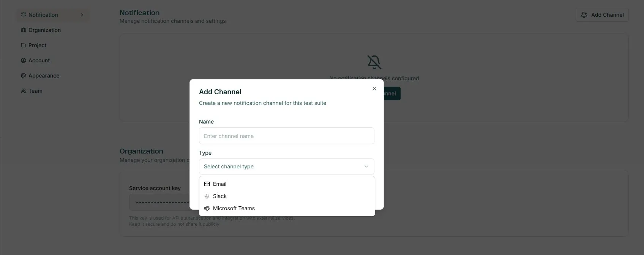Click the Email envelope icon in dropdown
Screen dimensions: 644x255
(x=207, y=184)
